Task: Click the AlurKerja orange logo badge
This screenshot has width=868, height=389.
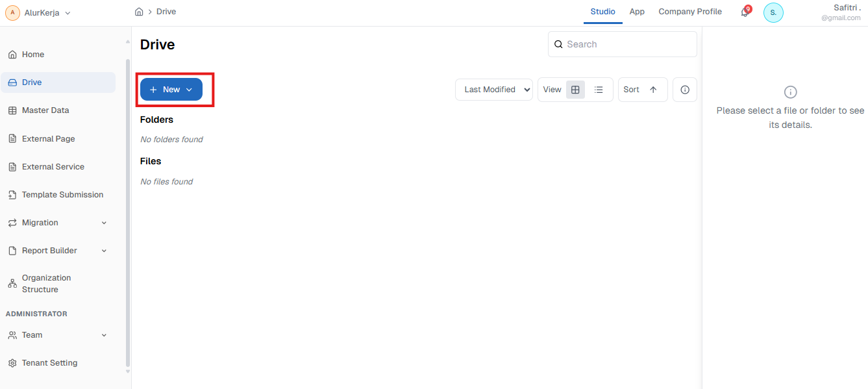Action: click(x=13, y=12)
